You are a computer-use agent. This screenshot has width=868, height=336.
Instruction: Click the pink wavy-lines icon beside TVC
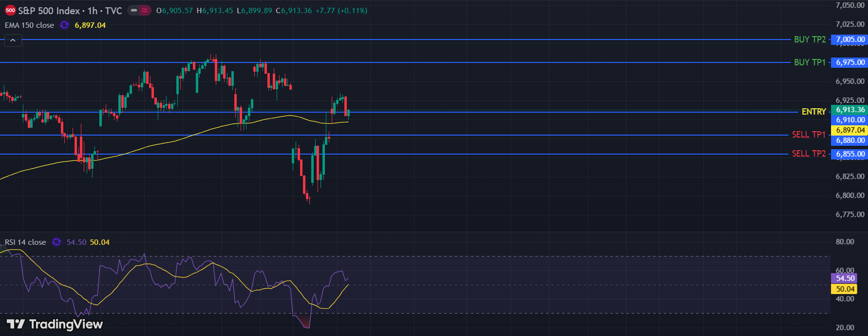(145, 10)
